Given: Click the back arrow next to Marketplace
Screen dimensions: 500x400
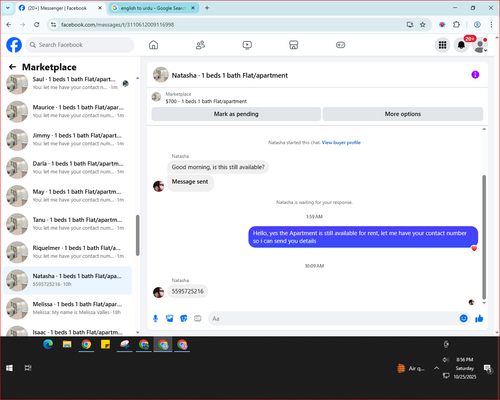Looking at the screenshot, I should [13, 67].
